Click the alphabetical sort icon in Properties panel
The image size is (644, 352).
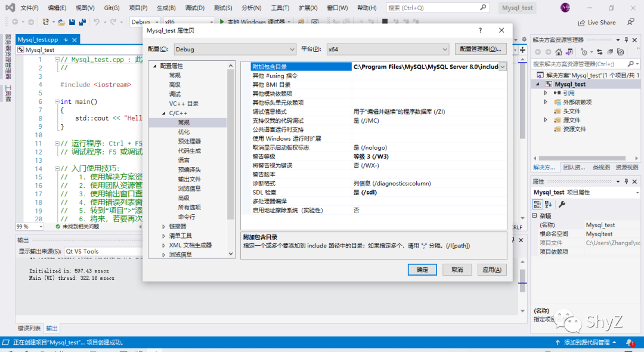coord(549,204)
